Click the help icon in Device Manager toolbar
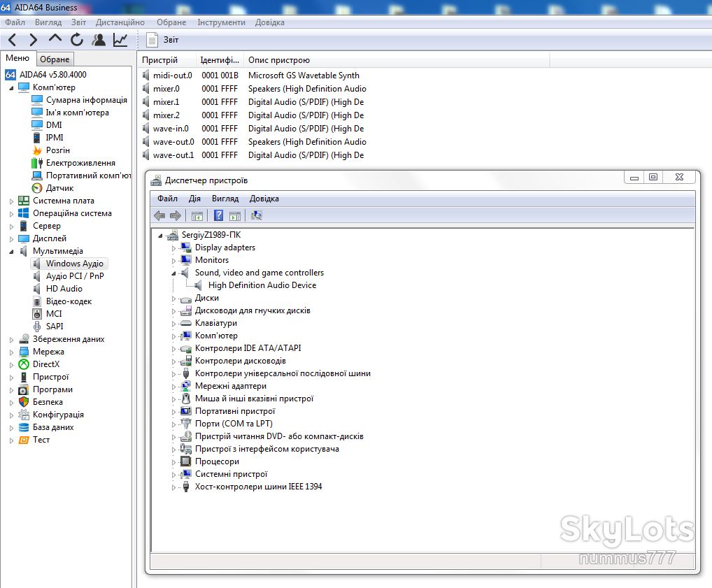The height and width of the screenshot is (588, 712). tap(218, 215)
